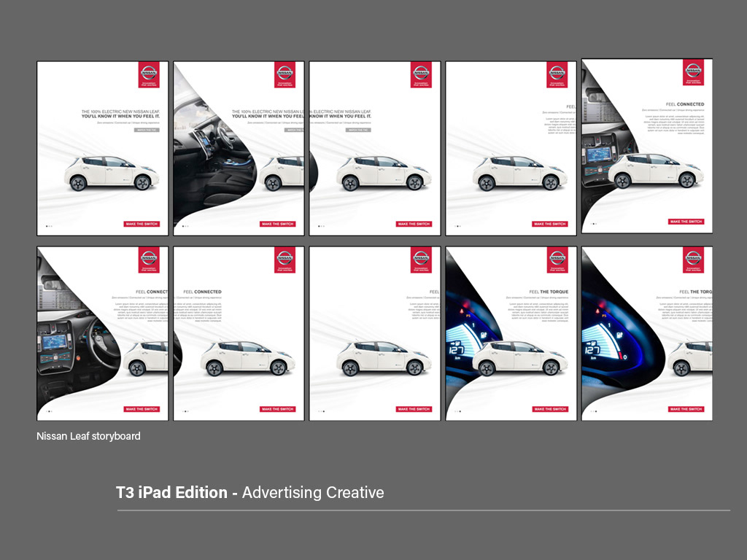747x560 pixels.
Task: Click "You'll know it when you feel it" in first frame
Action: pyautogui.click(x=120, y=116)
